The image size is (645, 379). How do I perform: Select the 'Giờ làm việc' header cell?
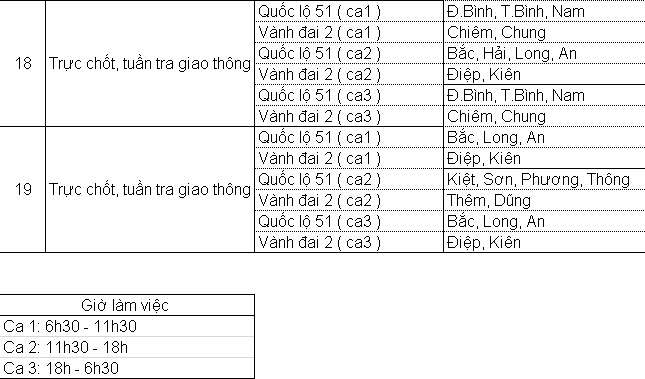tap(127, 305)
